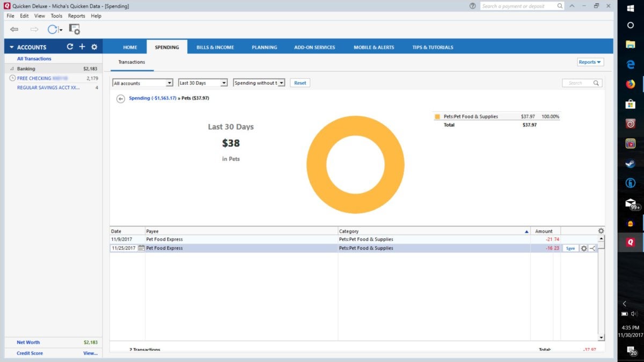Open Microsoft Edge from the taskbar
Screen dimensions: 644x362
[x=631, y=64]
